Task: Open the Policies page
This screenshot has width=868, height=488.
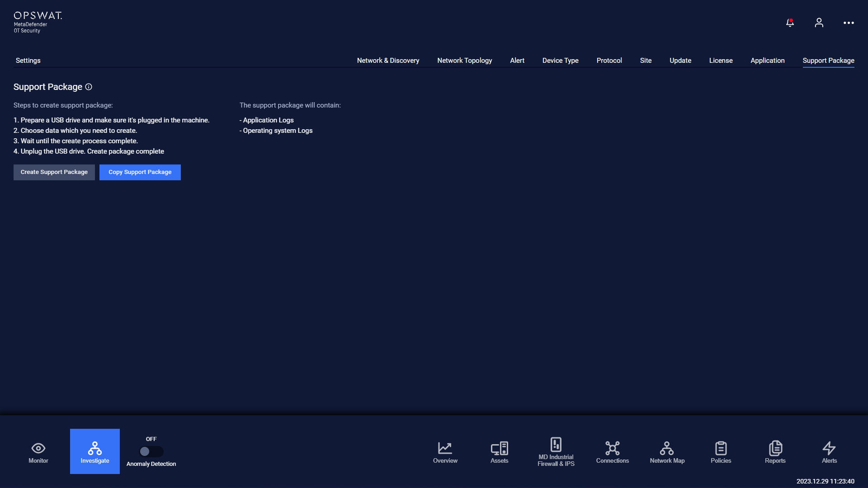Action: click(721, 452)
